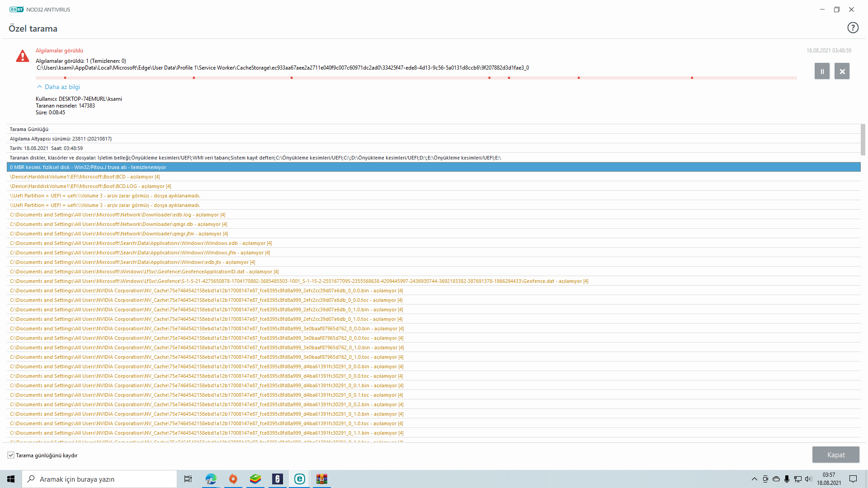Screen dimensions: 868x488
Task: Click the Tarama Günlüğü header row
Action: point(434,129)
